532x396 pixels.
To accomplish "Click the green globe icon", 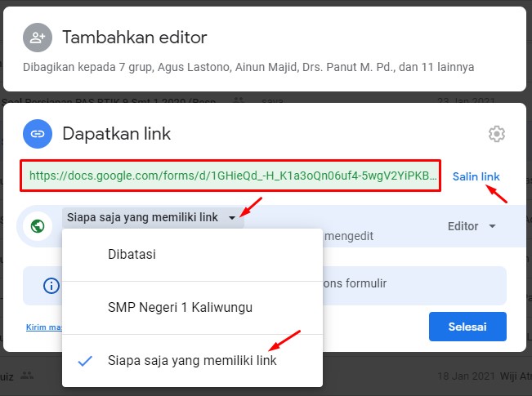I will click(38, 226).
